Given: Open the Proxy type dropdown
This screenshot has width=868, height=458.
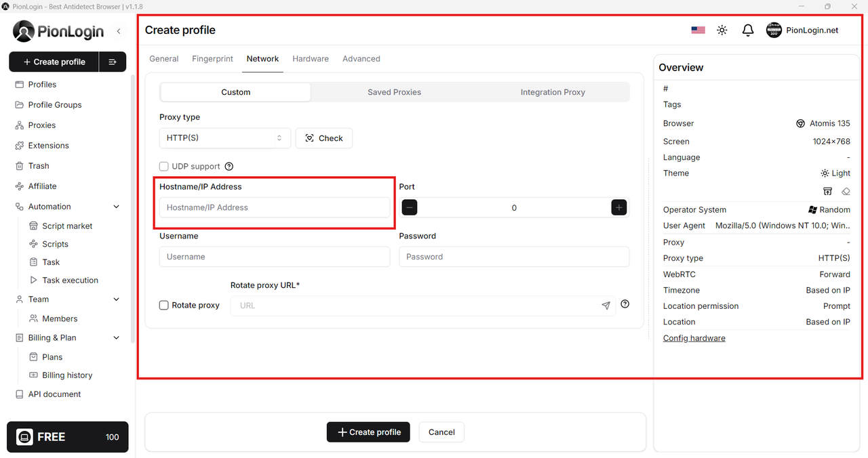Looking at the screenshot, I should [x=224, y=138].
